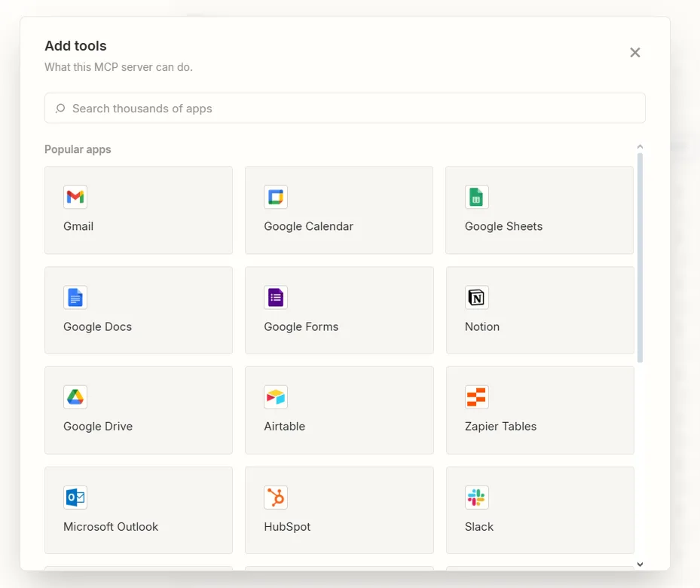Select the Google Forms label
This screenshot has width=700, height=588.
(301, 327)
